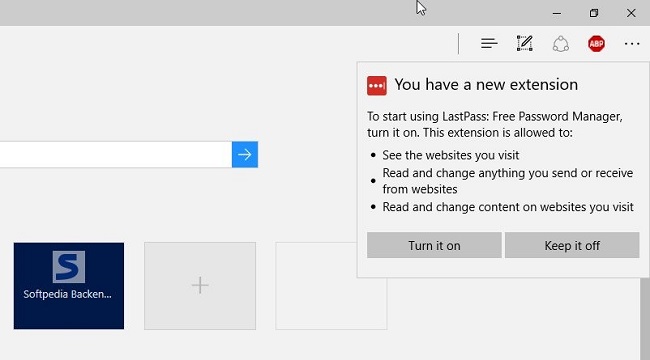
Task: Click the 'You have a new extension' heading
Action: [x=486, y=85]
